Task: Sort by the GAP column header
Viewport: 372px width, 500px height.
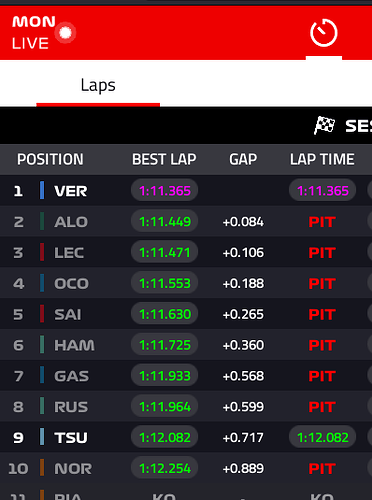Action: pos(243,159)
